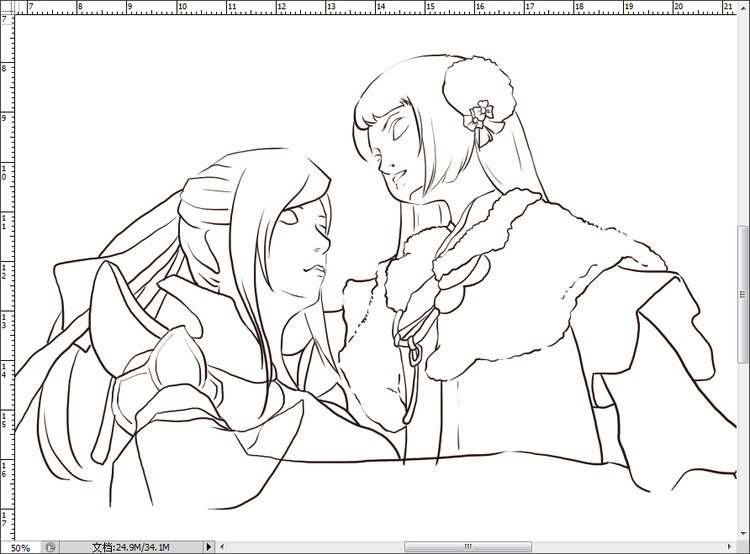Viewport: 750px width, 554px height.
Task: Open the status bar info options arrow
Action: [209, 547]
